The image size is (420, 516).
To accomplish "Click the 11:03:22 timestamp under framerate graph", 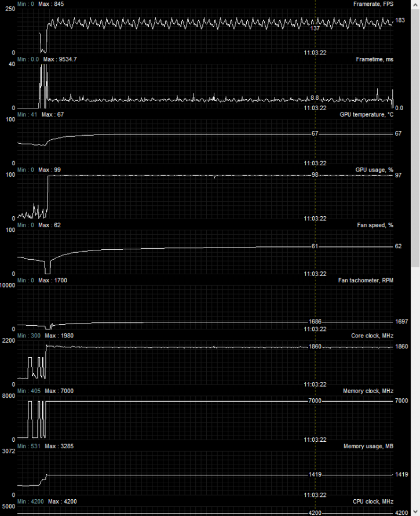I will (x=315, y=53).
